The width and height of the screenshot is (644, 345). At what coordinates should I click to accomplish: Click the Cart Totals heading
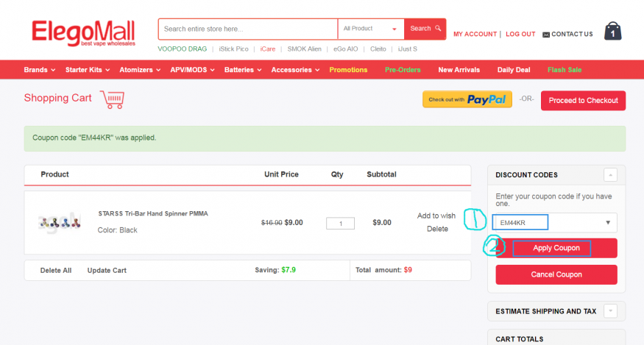(x=519, y=339)
